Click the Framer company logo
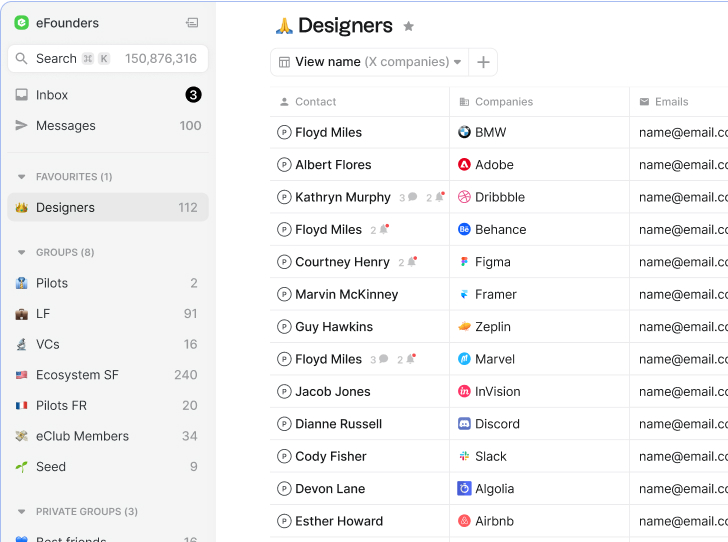The image size is (728, 542). click(464, 294)
